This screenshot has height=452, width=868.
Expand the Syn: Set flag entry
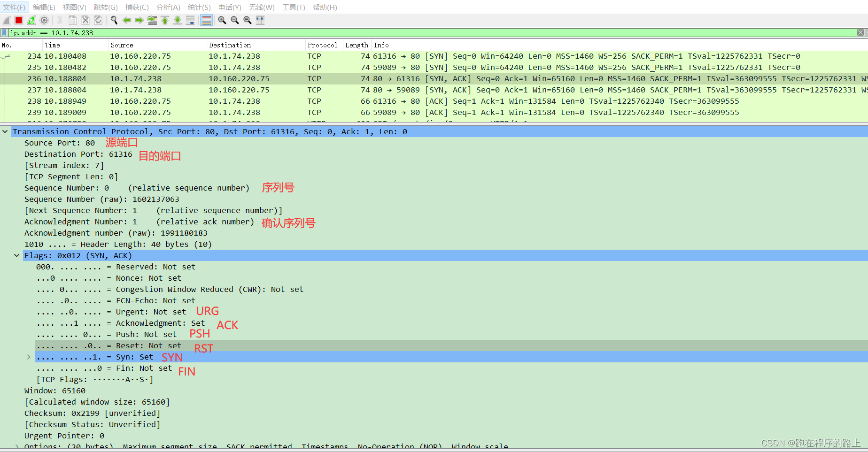point(29,357)
